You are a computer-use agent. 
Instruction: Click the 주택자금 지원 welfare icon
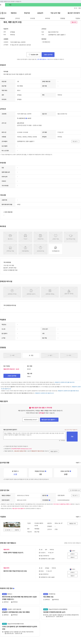tap(10, 249)
